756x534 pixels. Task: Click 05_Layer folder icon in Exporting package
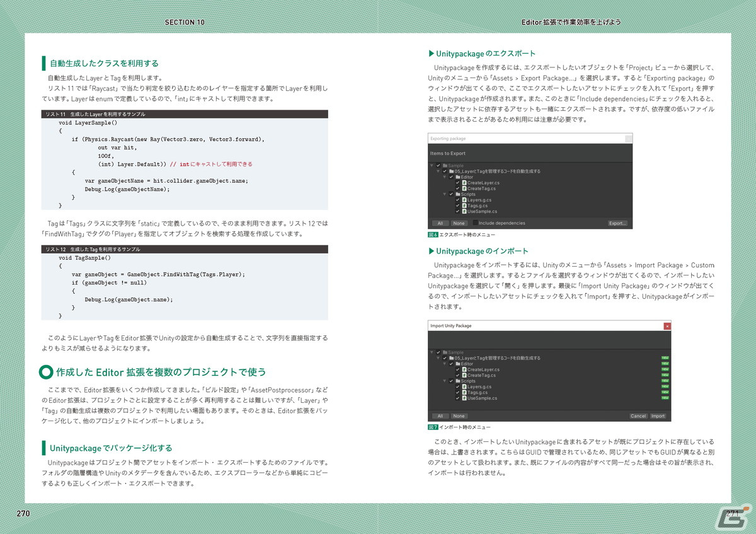point(451,171)
